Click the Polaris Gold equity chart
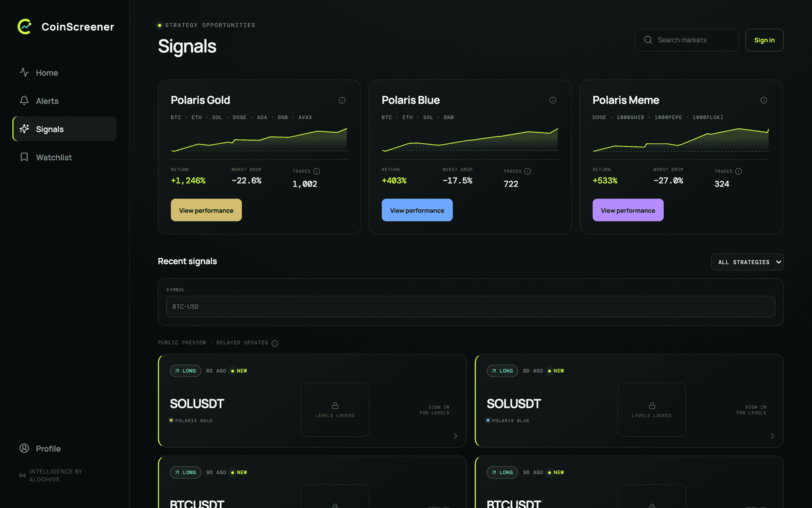This screenshot has height=508, width=812. click(259, 140)
